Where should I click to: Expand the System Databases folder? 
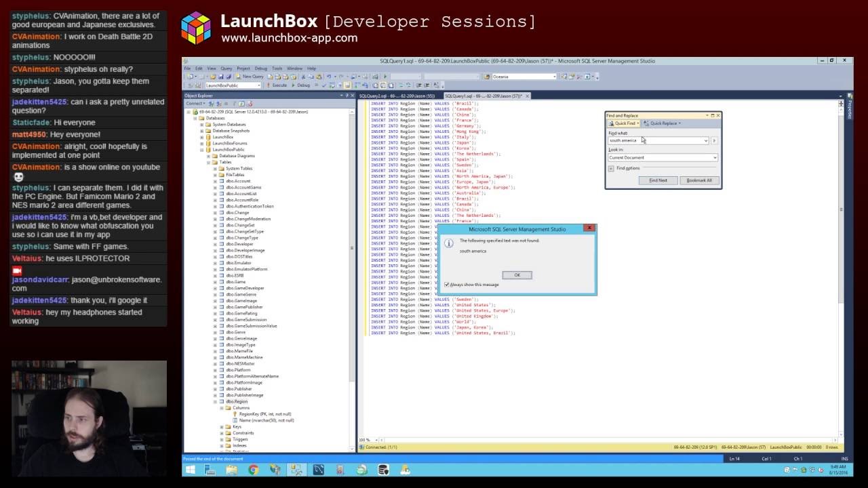[201, 125]
